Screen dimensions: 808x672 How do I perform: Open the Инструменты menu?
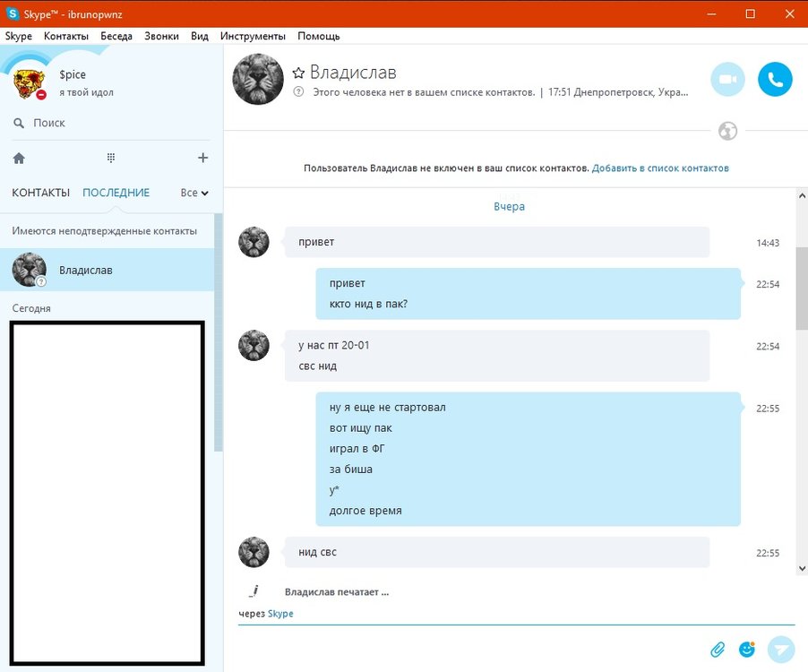pos(253,36)
